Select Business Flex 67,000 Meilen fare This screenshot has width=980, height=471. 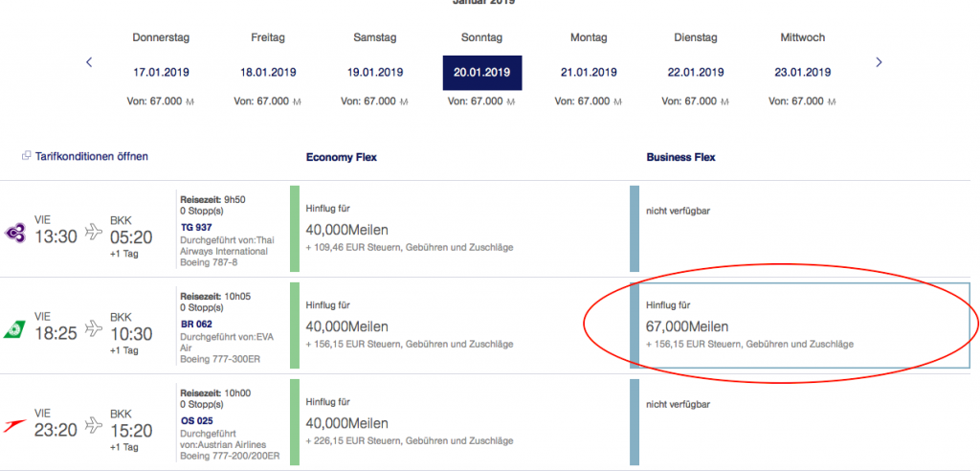[x=804, y=326]
